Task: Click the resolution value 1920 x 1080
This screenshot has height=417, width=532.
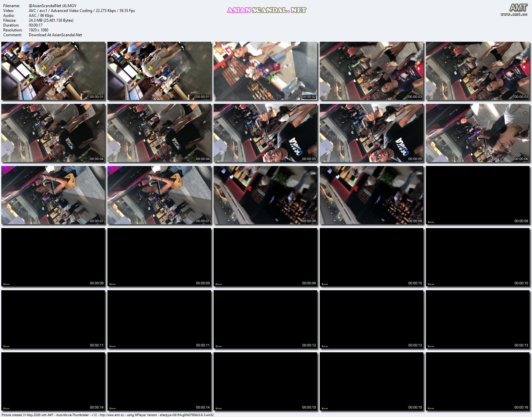Action: tap(39, 30)
